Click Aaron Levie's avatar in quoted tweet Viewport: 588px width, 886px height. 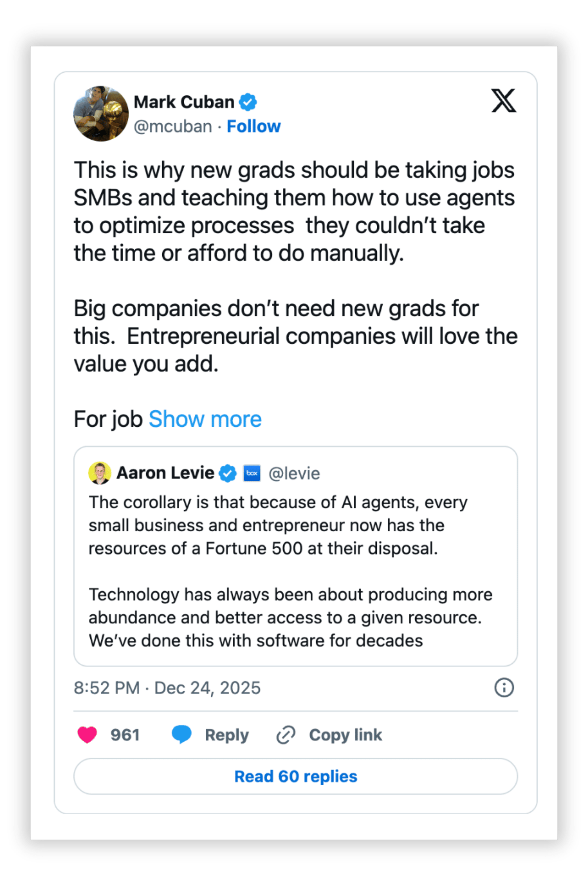(x=100, y=473)
